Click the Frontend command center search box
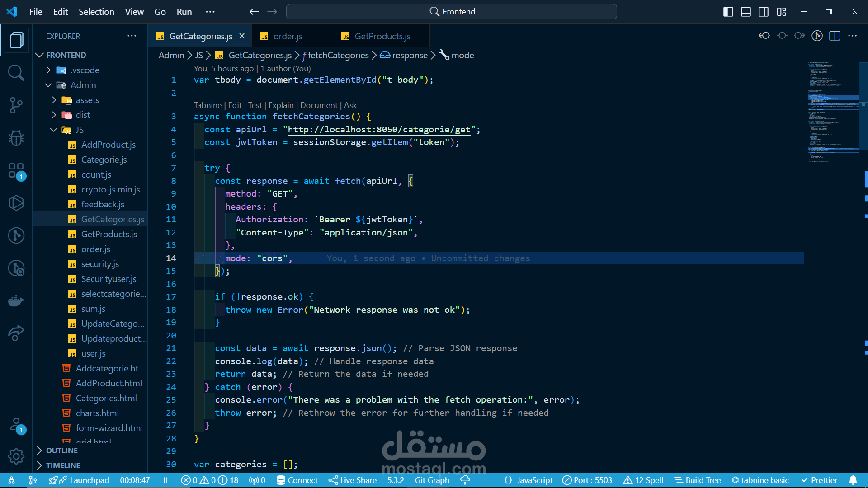 pos(451,12)
